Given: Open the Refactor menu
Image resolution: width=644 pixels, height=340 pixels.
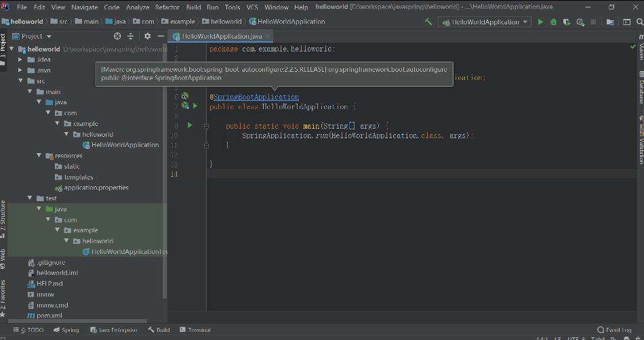Looking at the screenshot, I should (167, 7).
